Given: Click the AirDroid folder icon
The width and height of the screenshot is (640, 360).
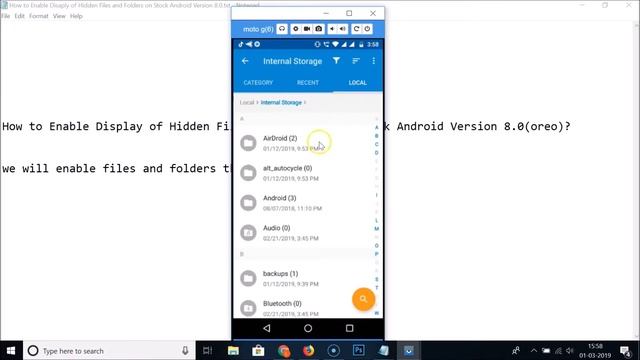Looking at the screenshot, I should pos(248,143).
